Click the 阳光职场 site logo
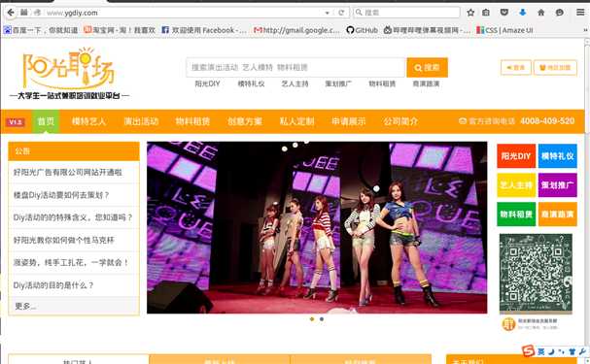This screenshot has width=590, height=364. click(69, 73)
